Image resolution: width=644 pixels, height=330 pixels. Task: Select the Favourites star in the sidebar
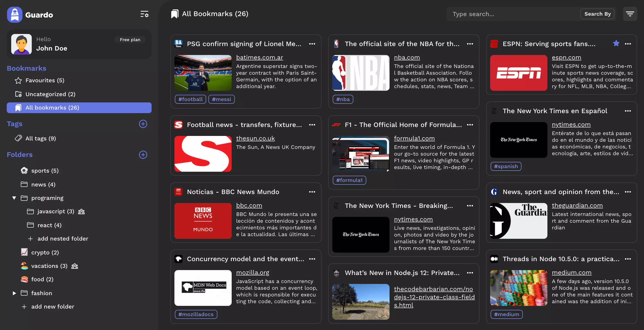coord(18,80)
